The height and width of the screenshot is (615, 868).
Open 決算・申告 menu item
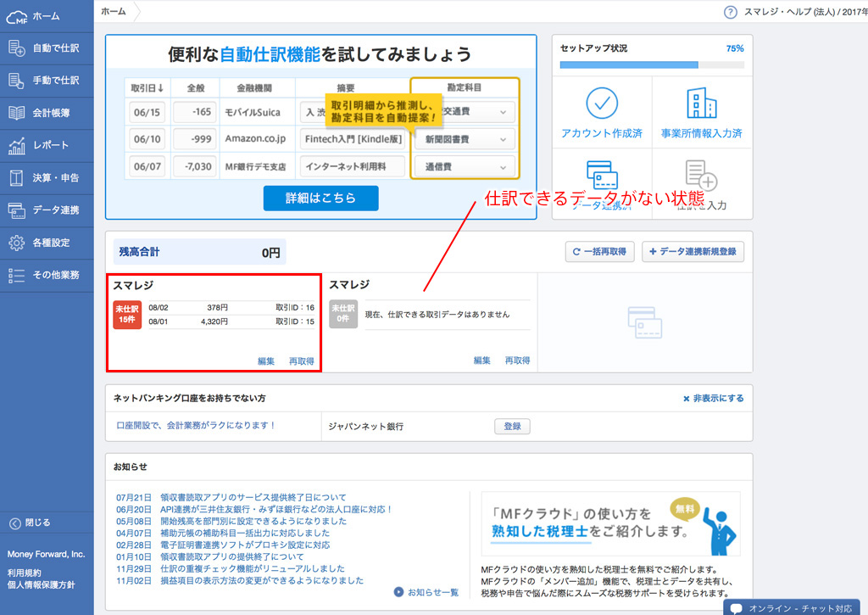(x=47, y=178)
